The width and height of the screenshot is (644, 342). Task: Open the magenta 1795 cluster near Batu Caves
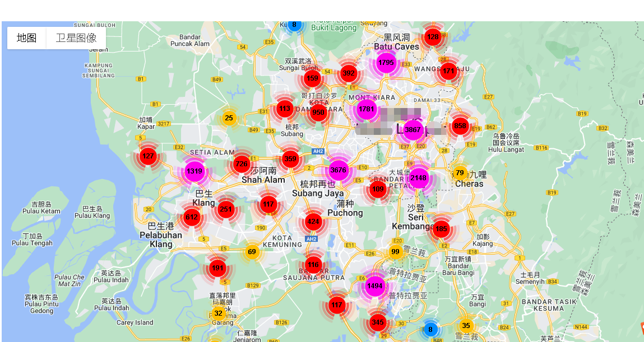(x=386, y=63)
